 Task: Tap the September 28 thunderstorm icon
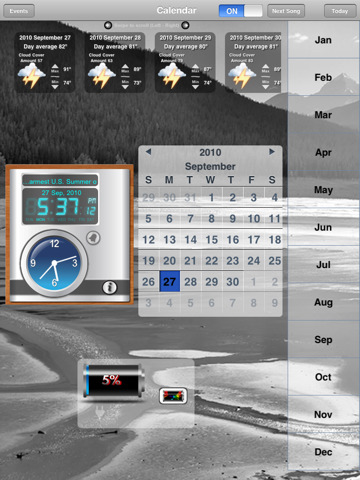pos(102,76)
